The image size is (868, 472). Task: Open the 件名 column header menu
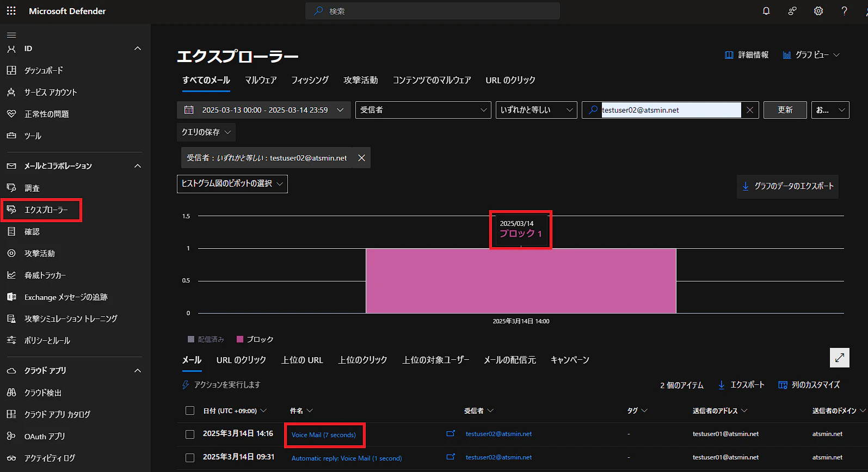tap(301, 410)
